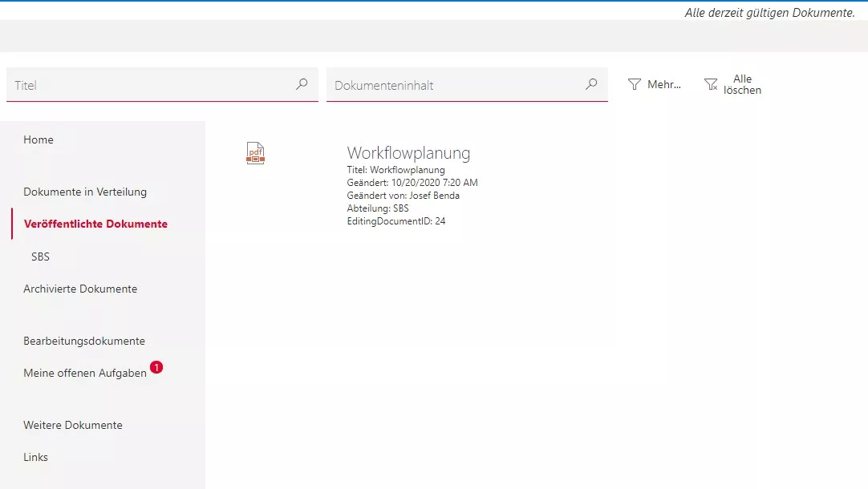Open the Workflowplanung document title

pyautogui.click(x=408, y=152)
